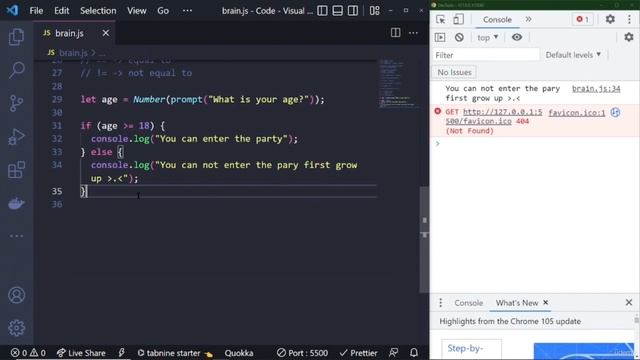Click the No Issues button
This screenshot has height=360, width=640.
pyautogui.click(x=454, y=72)
